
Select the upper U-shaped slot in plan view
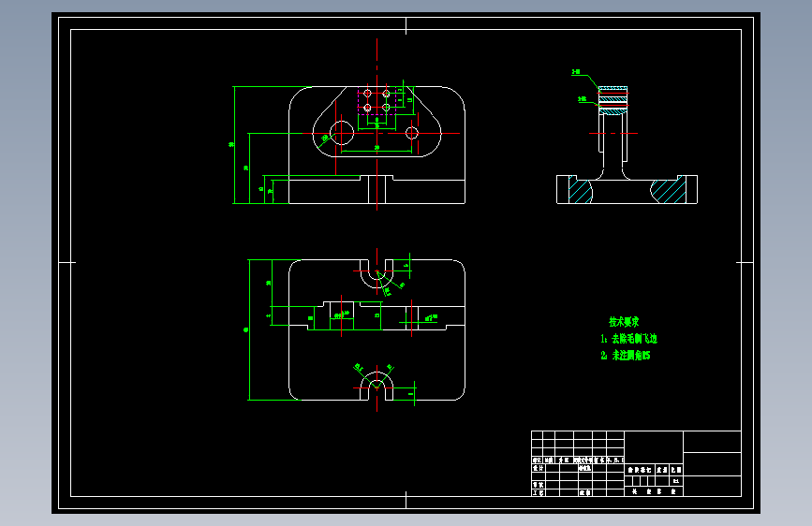click(x=376, y=273)
